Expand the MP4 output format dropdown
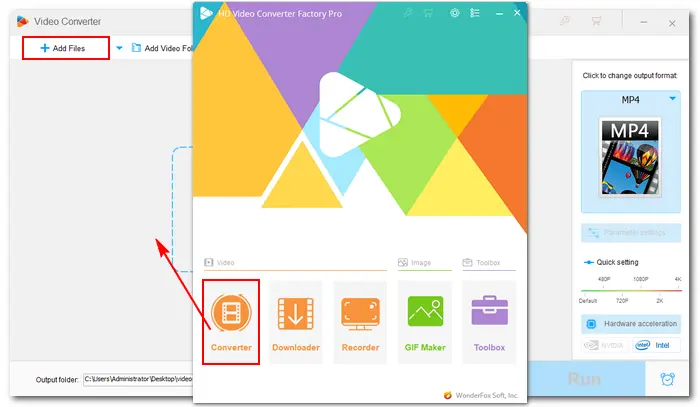This screenshot has height=407, width=700. 672,99
